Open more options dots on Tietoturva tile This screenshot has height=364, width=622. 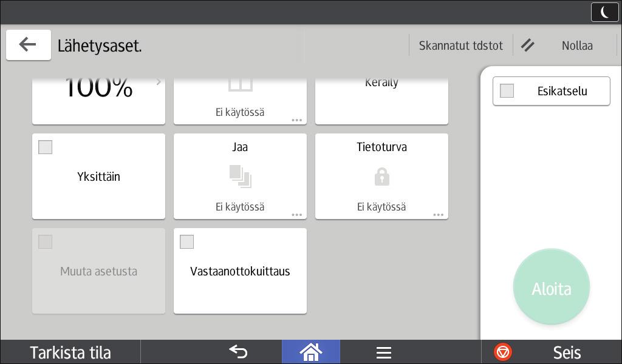(x=439, y=215)
